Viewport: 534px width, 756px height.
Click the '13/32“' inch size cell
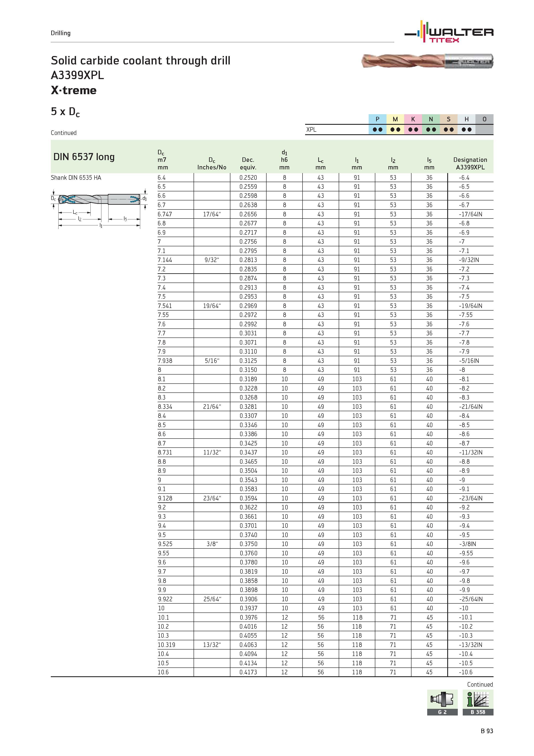point(212,645)
